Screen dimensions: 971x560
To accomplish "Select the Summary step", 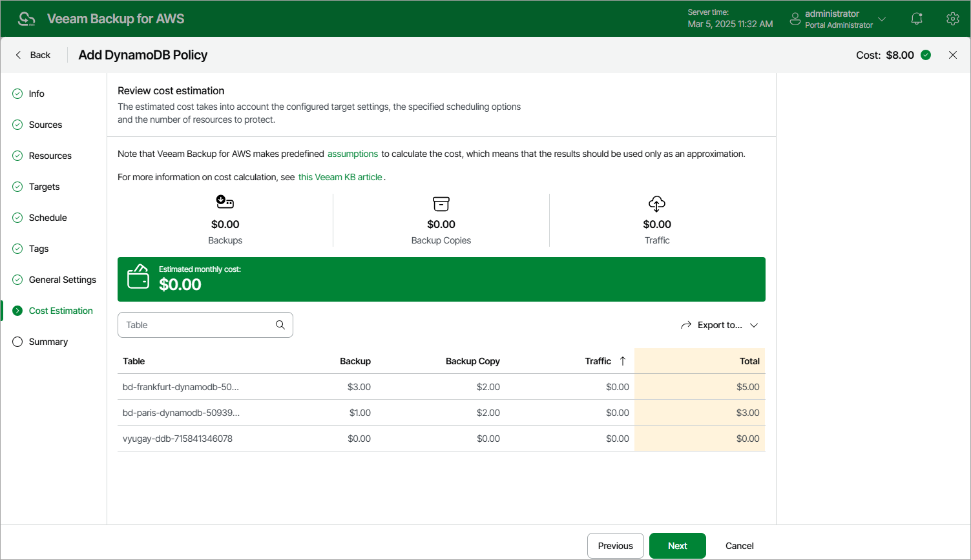I will tap(48, 342).
